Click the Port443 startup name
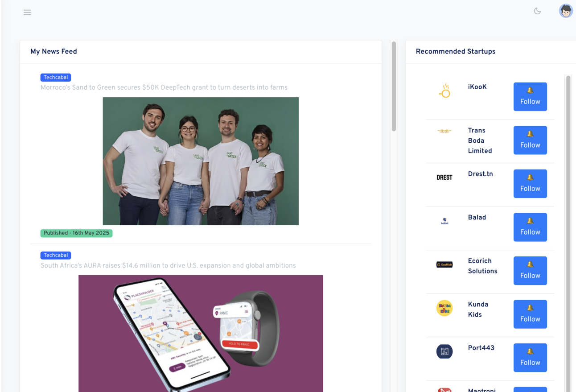 click(x=481, y=348)
